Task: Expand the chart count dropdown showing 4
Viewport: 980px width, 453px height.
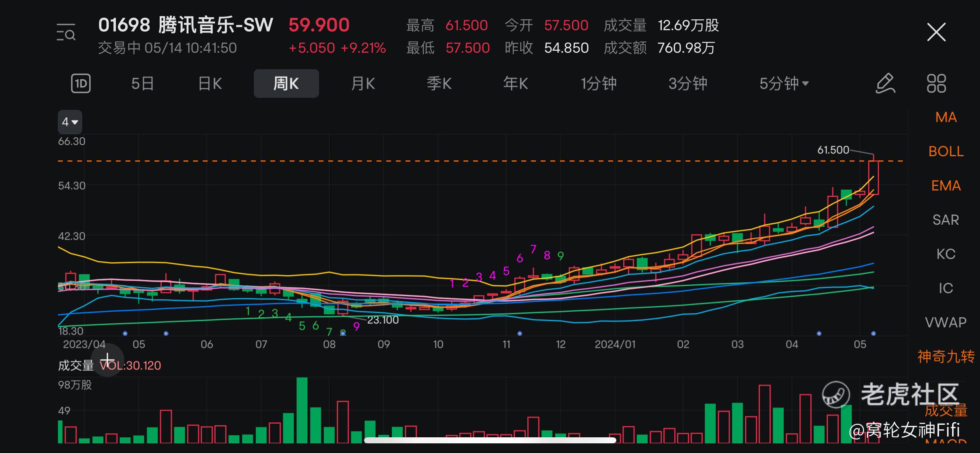Action: tap(70, 122)
